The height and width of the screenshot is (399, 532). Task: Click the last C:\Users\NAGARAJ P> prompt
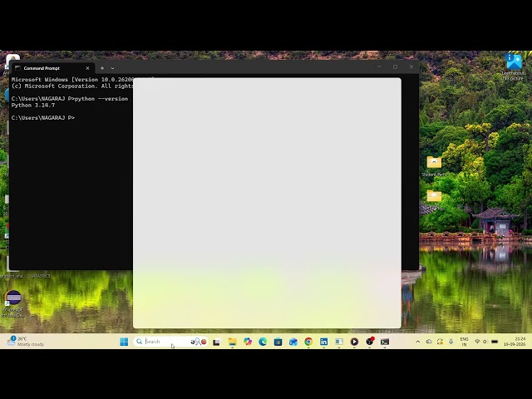(x=43, y=118)
